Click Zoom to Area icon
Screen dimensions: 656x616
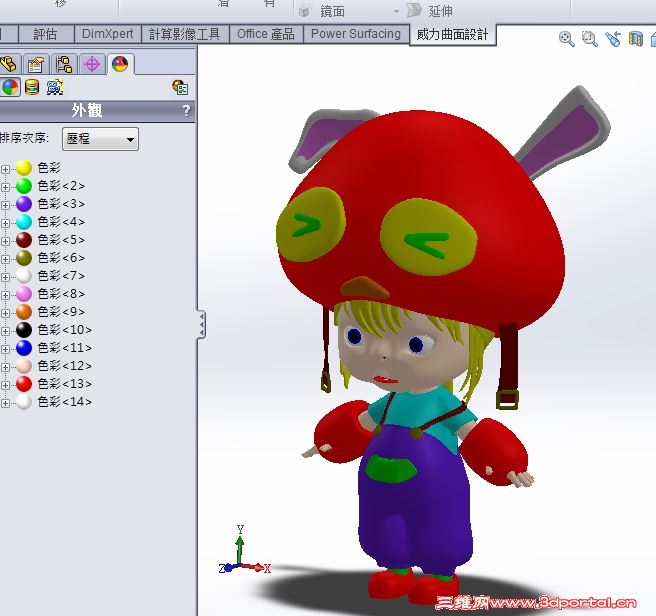tap(589, 39)
